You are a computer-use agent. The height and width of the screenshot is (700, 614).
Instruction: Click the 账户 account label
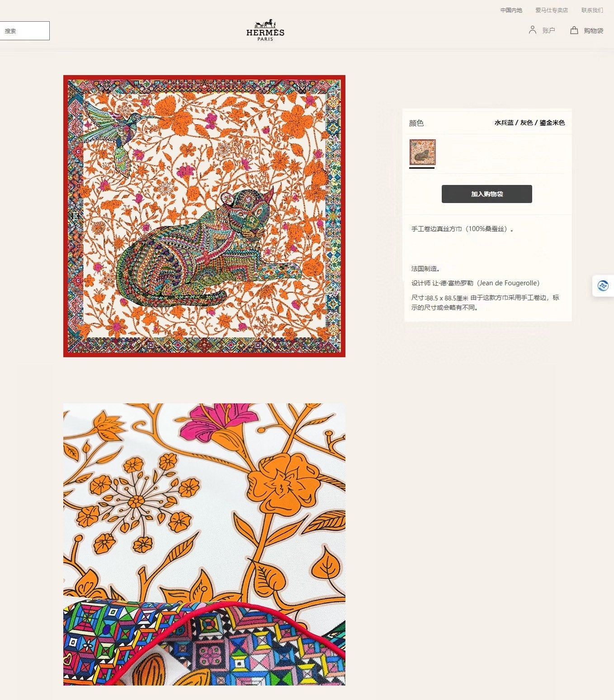pyautogui.click(x=548, y=30)
